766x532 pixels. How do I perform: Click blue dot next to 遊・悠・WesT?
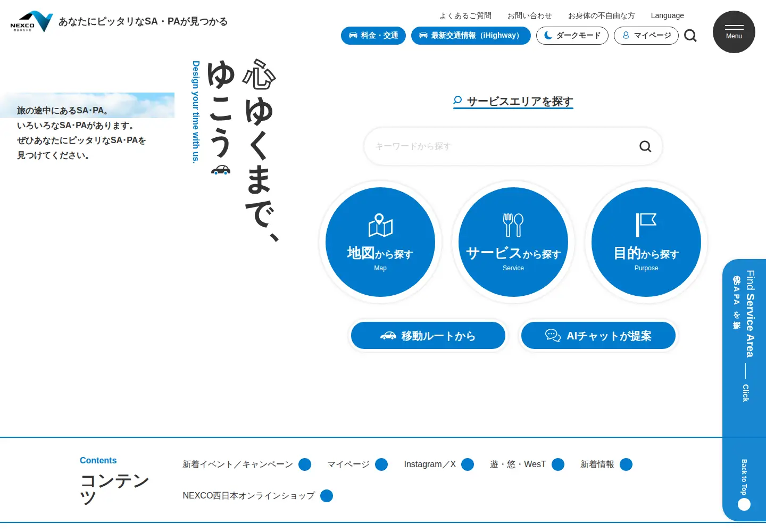point(558,464)
